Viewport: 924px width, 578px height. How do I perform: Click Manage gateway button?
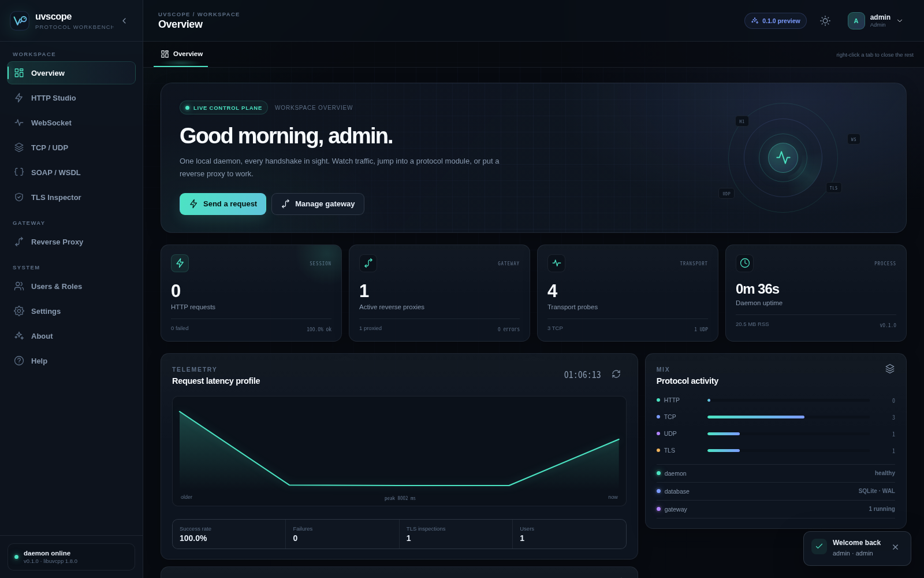click(x=318, y=204)
